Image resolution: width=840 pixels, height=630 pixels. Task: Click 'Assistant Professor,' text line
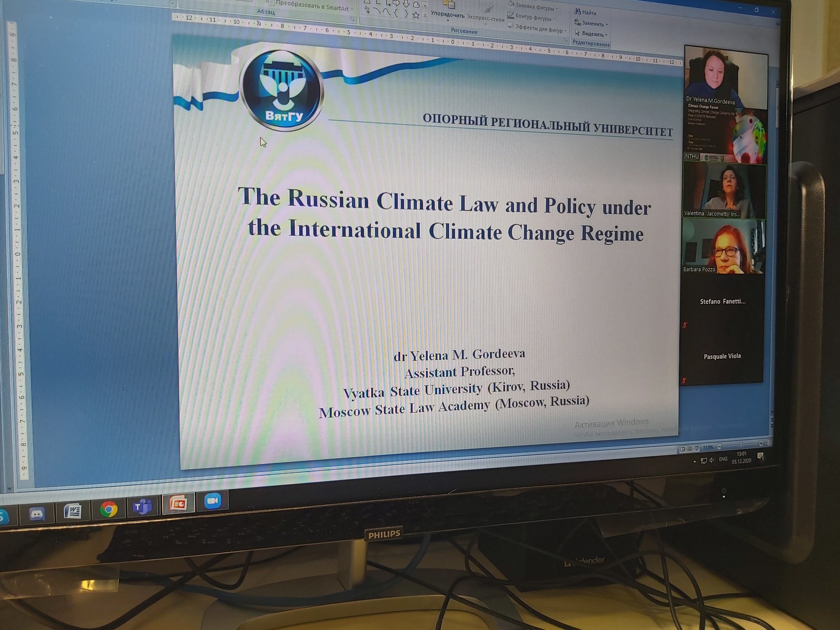click(460, 371)
